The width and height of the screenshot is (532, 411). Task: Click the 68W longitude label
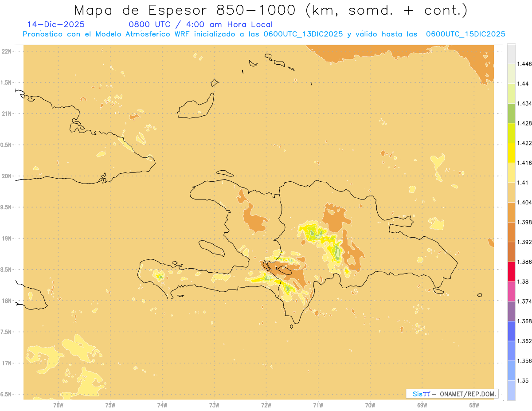coord(474,405)
